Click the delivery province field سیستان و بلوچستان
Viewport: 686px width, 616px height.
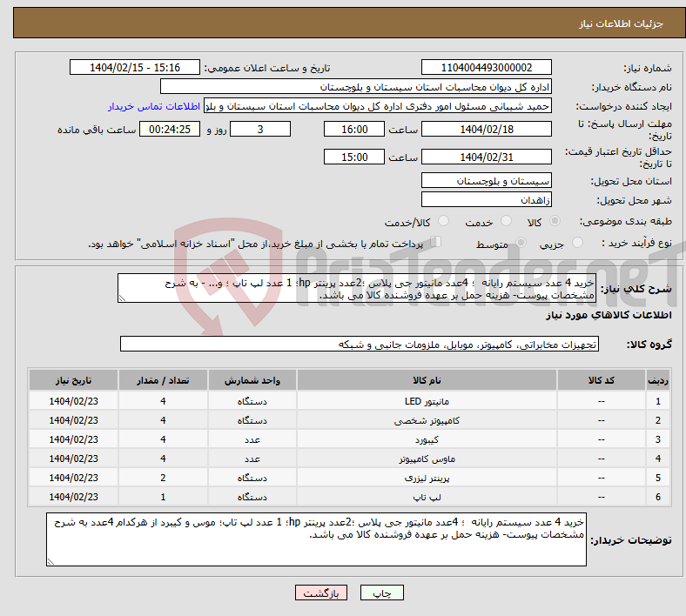[486, 180]
